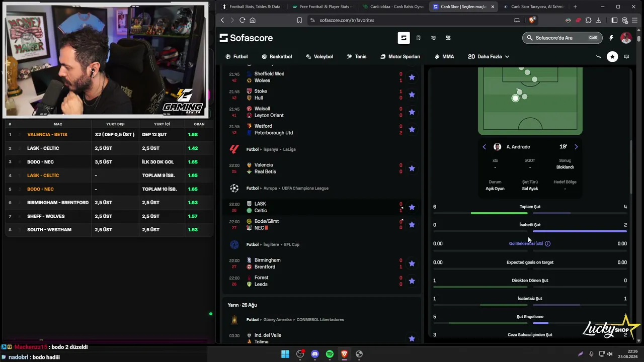Image resolution: width=644 pixels, height=362 pixels.
Task: Click the Brave shields lion icon
Action: [532, 20]
